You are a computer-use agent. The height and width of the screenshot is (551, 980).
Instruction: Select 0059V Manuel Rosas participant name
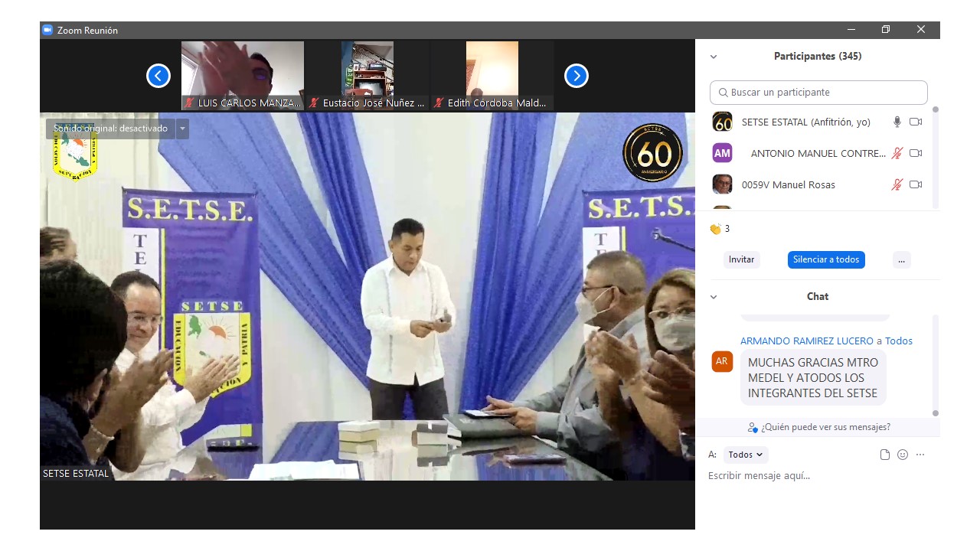point(789,184)
